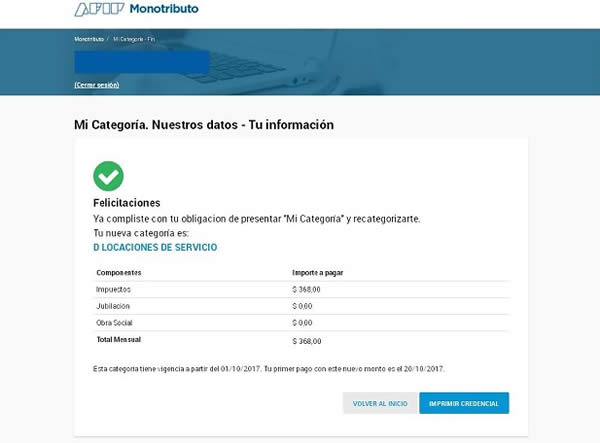Viewport: 600px width, 443px height.
Task: Click the Importe a pagar column header
Action: (x=318, y=272)
